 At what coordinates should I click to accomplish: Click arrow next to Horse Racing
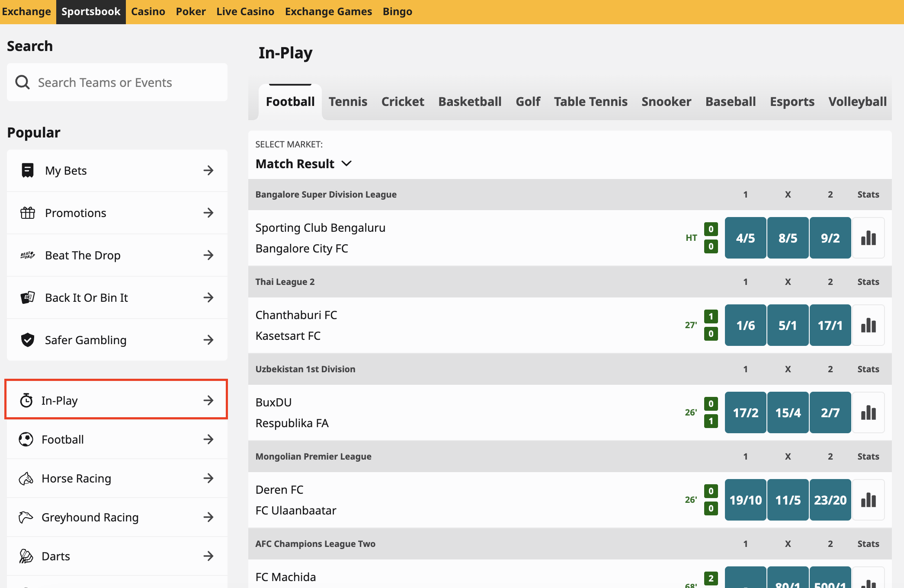pyautogui.click(x=208, y=478)
